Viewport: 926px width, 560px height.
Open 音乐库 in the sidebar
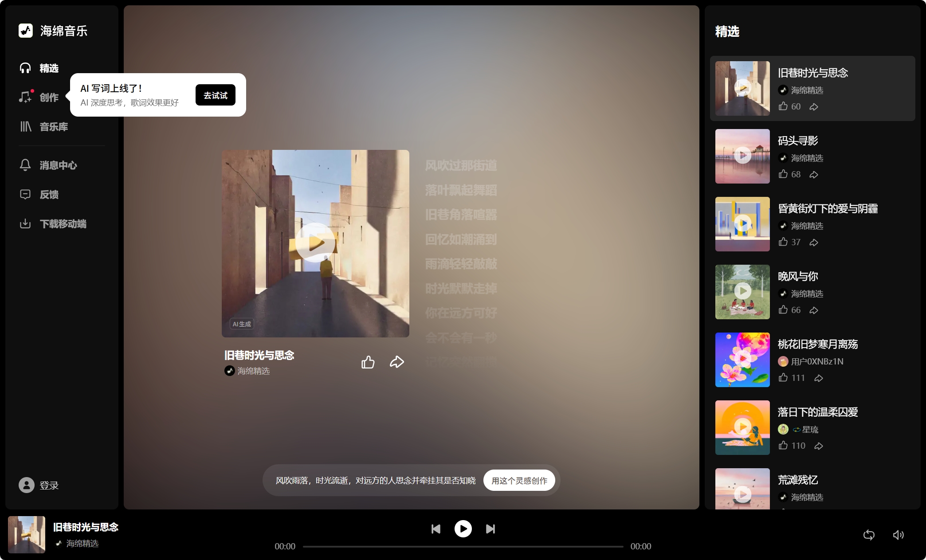point(43,127)
